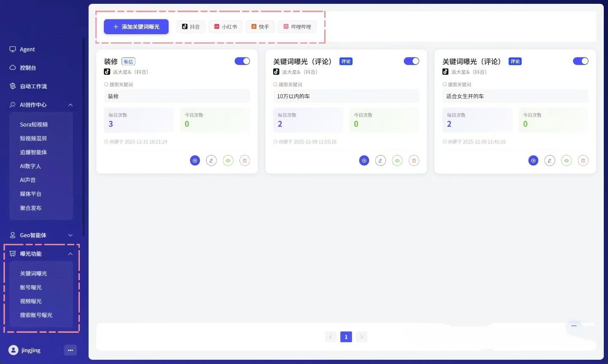Go to Sora短视频 menu item
Viewport: 608px width, 364px height.
click(x=34, y=125)
